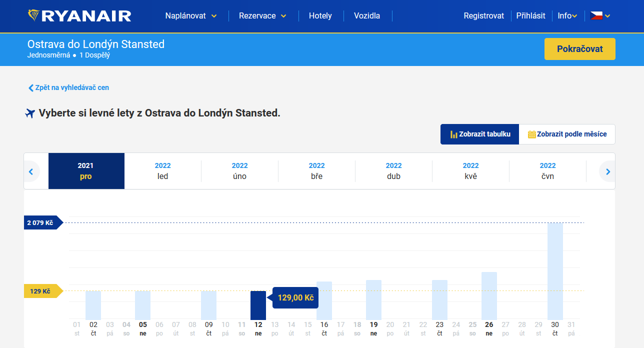Expand the Rezervace menu
Screen dimensions: 644x348
262,16
